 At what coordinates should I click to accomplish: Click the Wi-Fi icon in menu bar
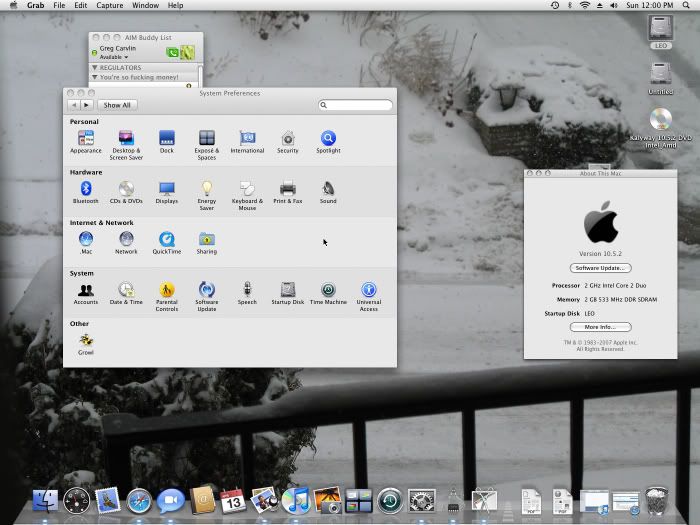pyautogui.click(x=584, y=5)
